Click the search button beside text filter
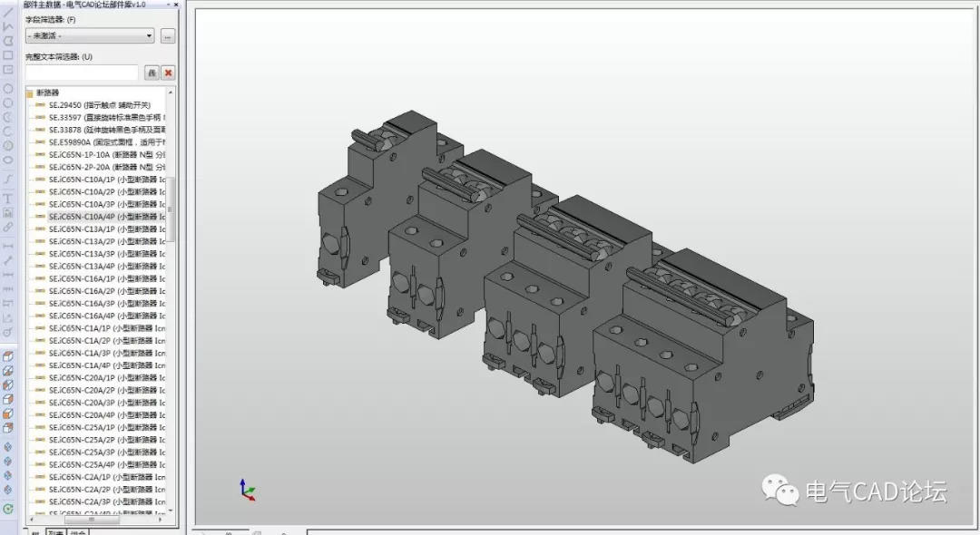 (x=152, y=73)
